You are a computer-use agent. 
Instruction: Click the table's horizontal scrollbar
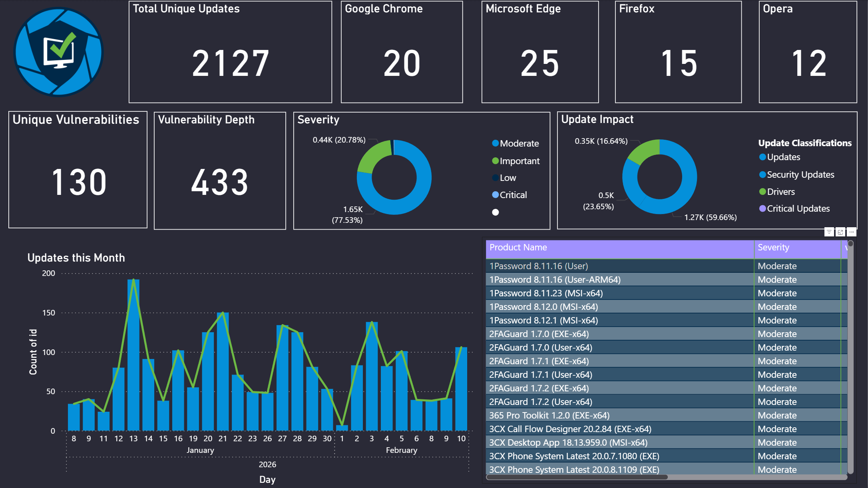coord(577,477)
